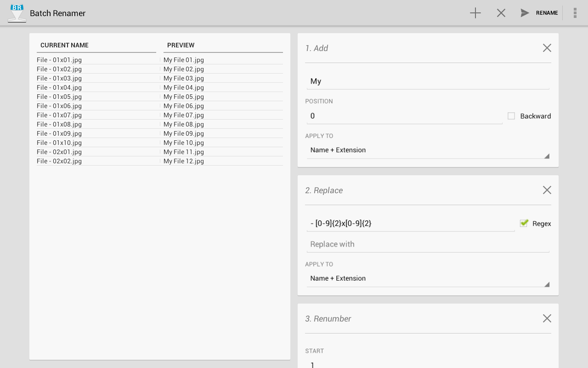The image size is (588, 368).
Task: Click the CURRENT NAME column header
Action: click(x=64, y=45)
